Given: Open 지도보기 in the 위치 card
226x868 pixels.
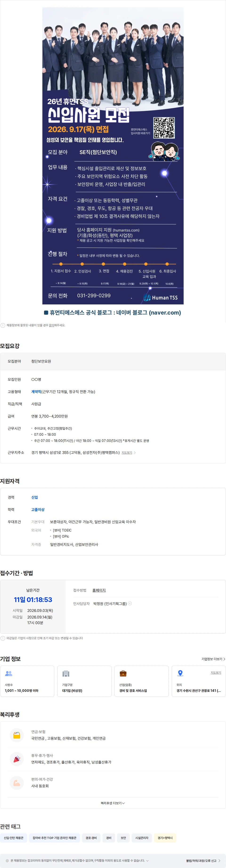Looking at the screenshot, I should (216, 672).
